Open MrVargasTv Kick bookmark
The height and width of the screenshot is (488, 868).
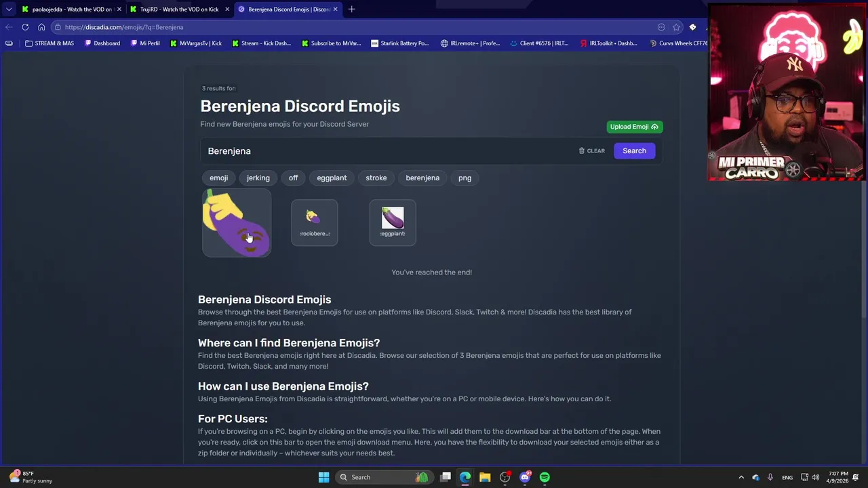click(x=196, y=43)
